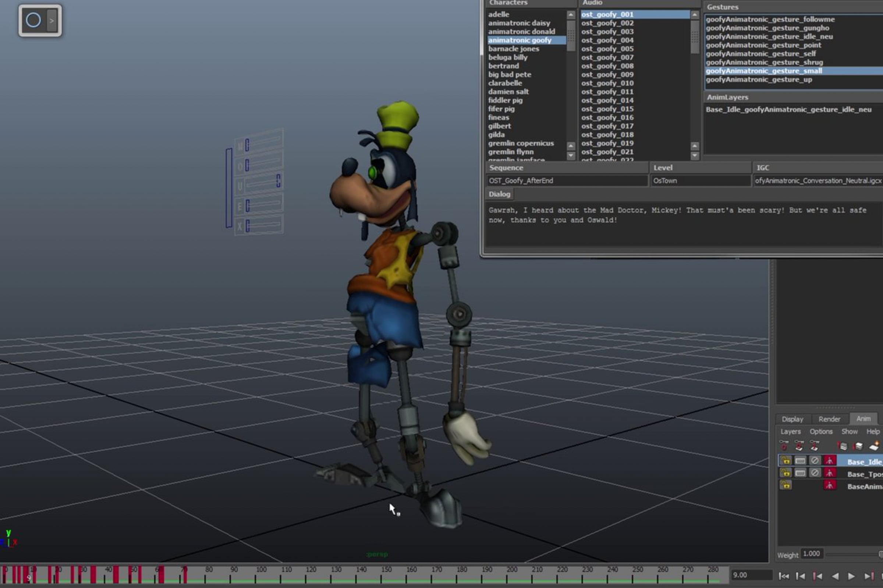The height and width of the screenshot is (588, 883).
Task: Click the layer Weight slider handle
Action: click(x=881, y=554)
